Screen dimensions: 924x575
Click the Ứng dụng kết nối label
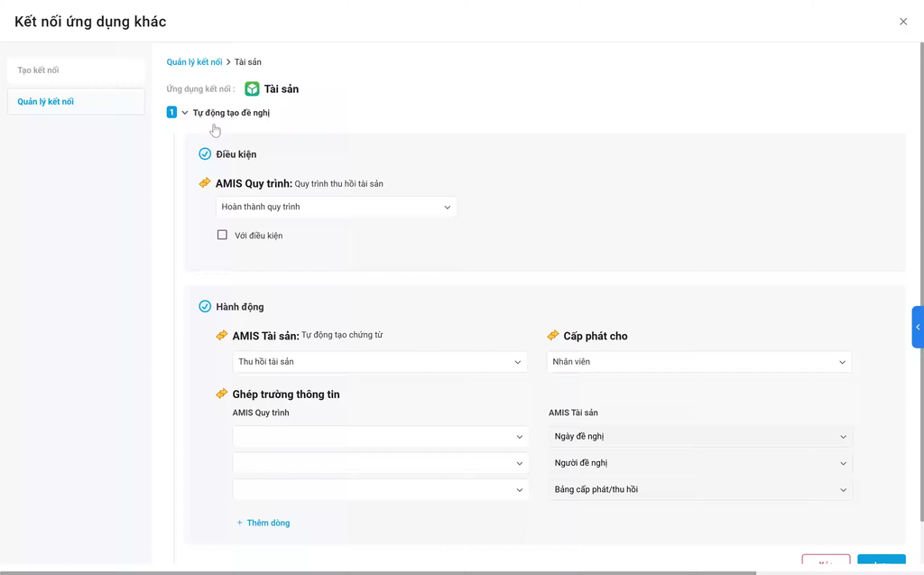point(200,89)
